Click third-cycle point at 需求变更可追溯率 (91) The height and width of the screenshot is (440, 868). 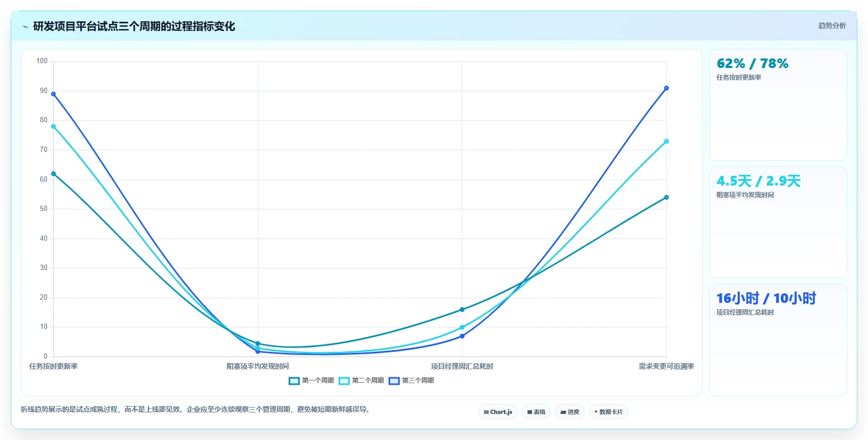click(x=667, y=88)
